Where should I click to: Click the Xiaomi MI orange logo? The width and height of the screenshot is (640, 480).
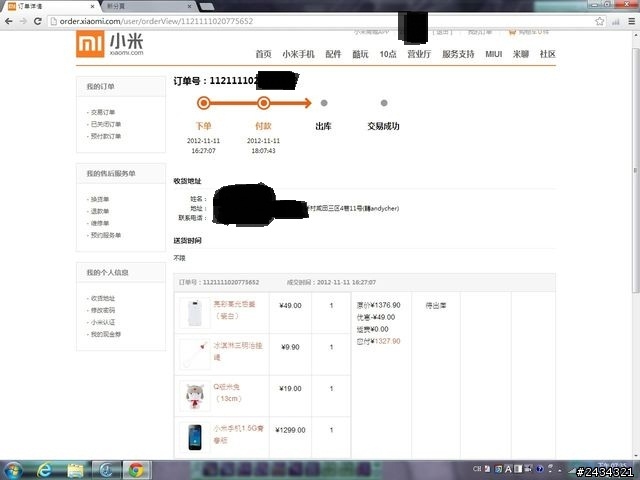click(90, 44)
